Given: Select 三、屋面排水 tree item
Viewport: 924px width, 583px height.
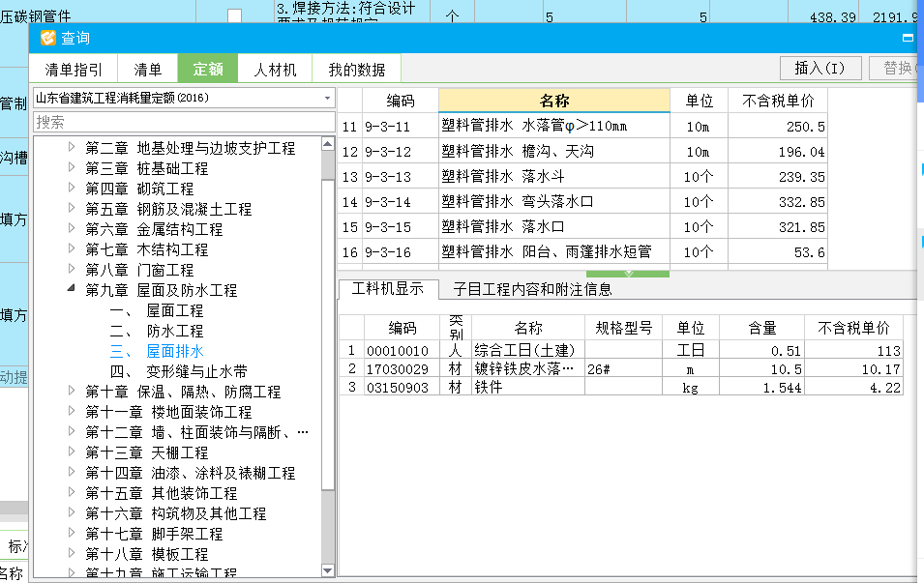Looking at the screenshot, I should coord(157,351).
